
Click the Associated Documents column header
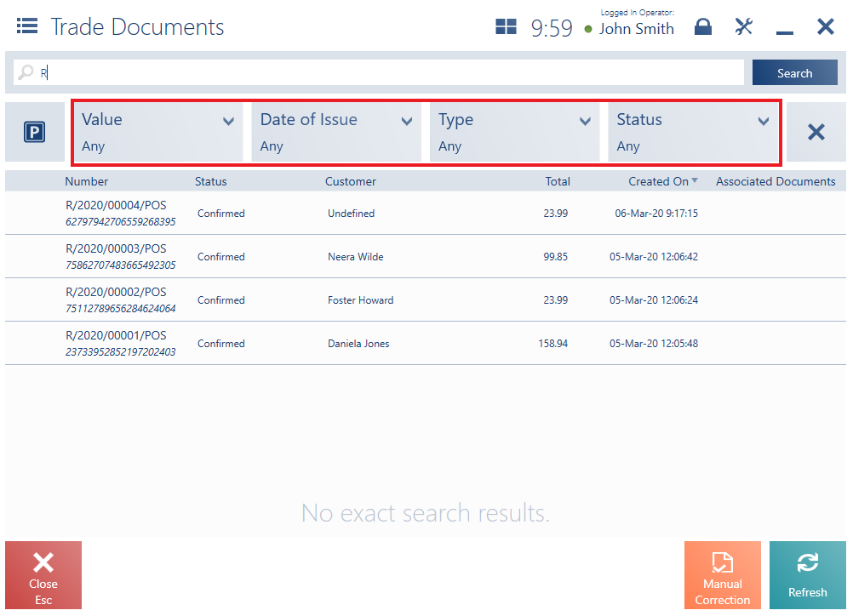pos(776,181)
